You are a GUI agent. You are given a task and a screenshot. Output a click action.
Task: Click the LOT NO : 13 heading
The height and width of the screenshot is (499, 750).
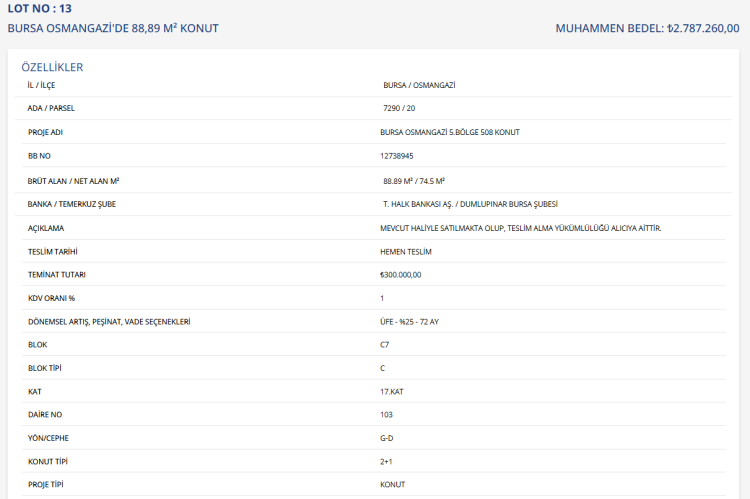tap(40, 9)
